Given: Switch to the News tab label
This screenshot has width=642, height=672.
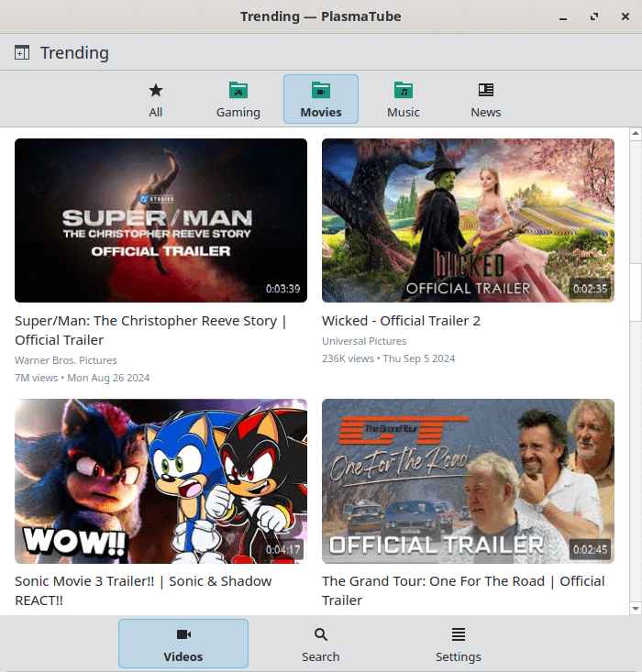Looking at the screenshot, I should click(486, 112).
